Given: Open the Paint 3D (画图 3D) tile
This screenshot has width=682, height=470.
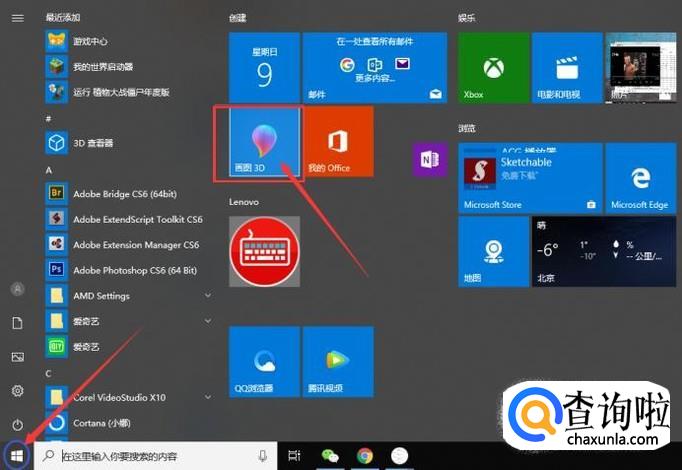Looking at the screenshot, I should click(264, 142).
